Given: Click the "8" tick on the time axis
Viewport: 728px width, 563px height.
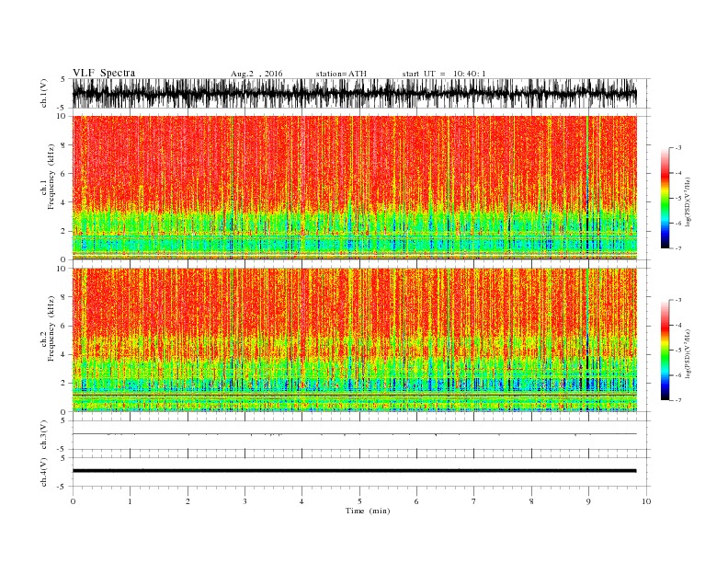Looking at the screenshot, I should tap(531, 501).
